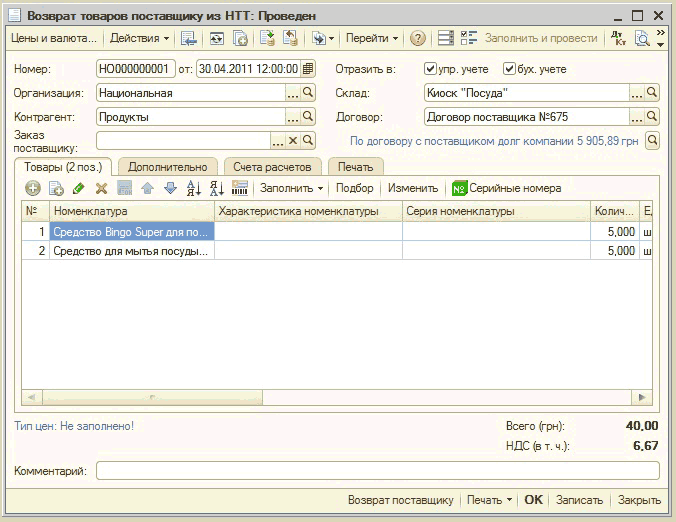676x522 pixels.
Task: Open the Счета расчетов tab
Action: [x=273, y=167]
